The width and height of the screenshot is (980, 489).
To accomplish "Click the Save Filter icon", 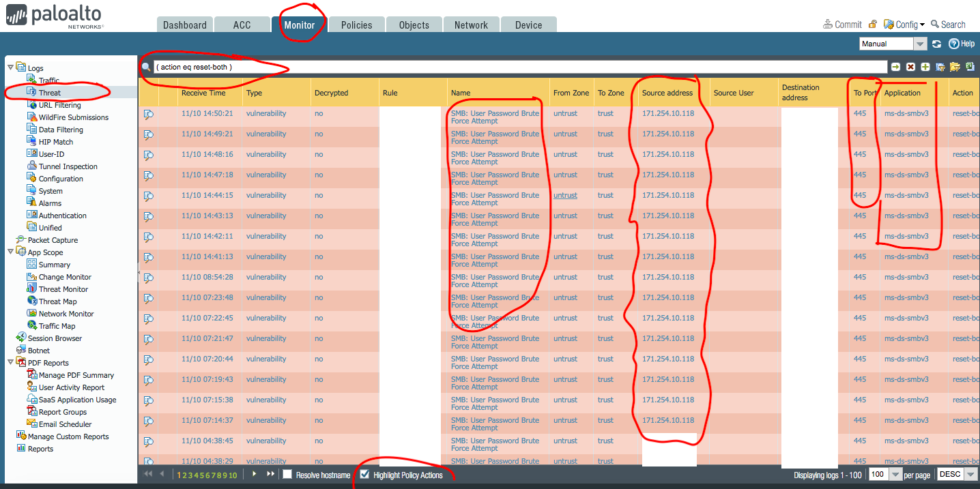I will pyautogui.click(x=940, y=67).
